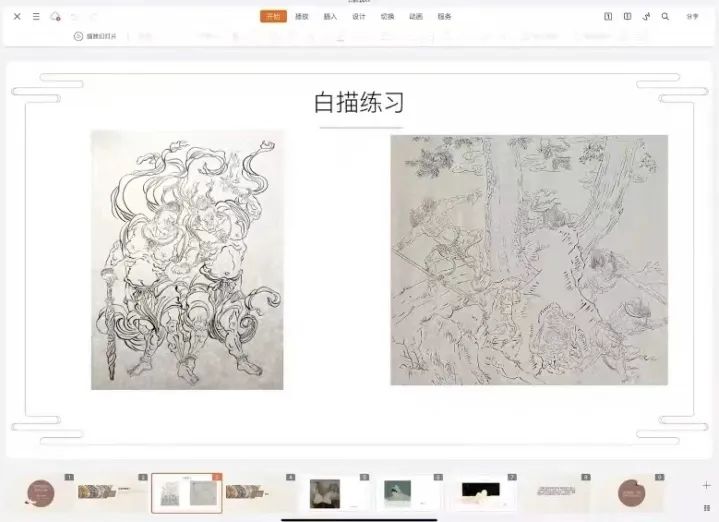719x522 pixels.
Task: Select the 开始 ribbon tab
Action: click(273, 17)
